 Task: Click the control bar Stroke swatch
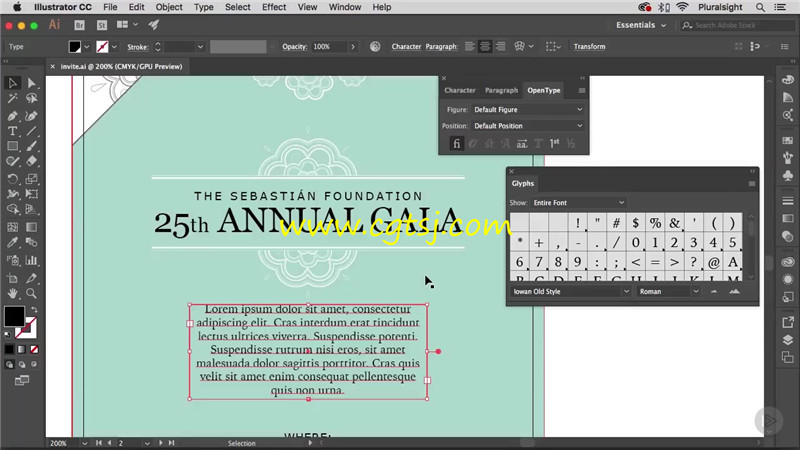click(102, 47)
